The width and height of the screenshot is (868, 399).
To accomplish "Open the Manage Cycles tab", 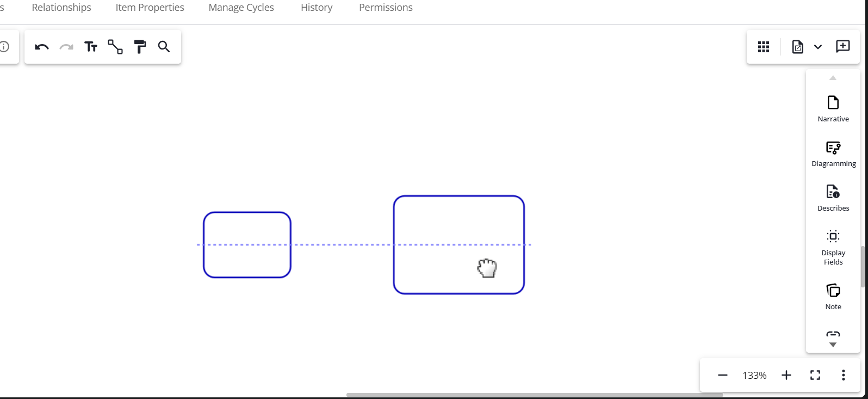I will pyautogui.click(x=241, y=8).
